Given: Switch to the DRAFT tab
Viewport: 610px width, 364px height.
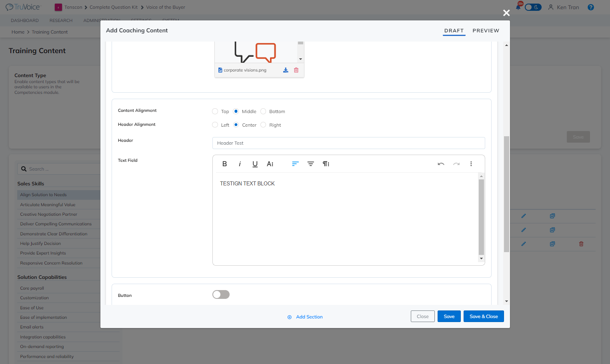Looking at the screenshot, I should [x=454, y=31].
